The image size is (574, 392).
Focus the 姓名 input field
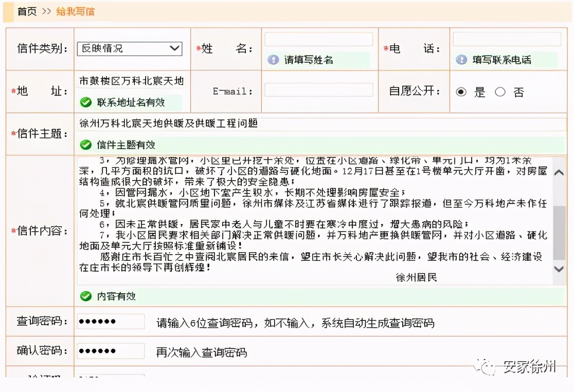coord(318,39)
